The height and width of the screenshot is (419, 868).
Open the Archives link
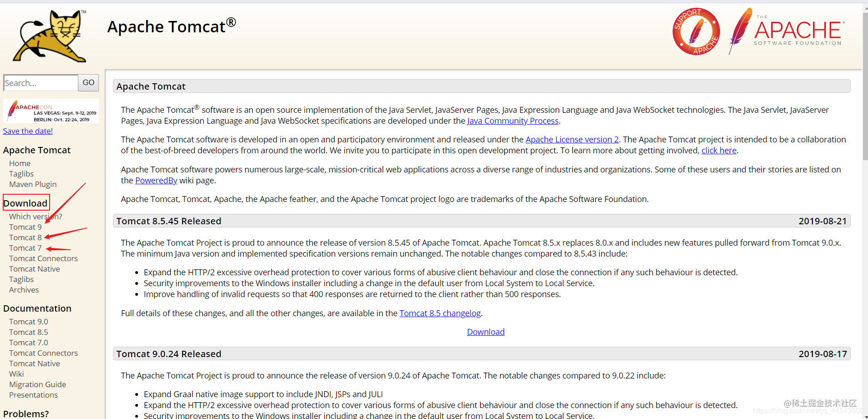(24, 290)
